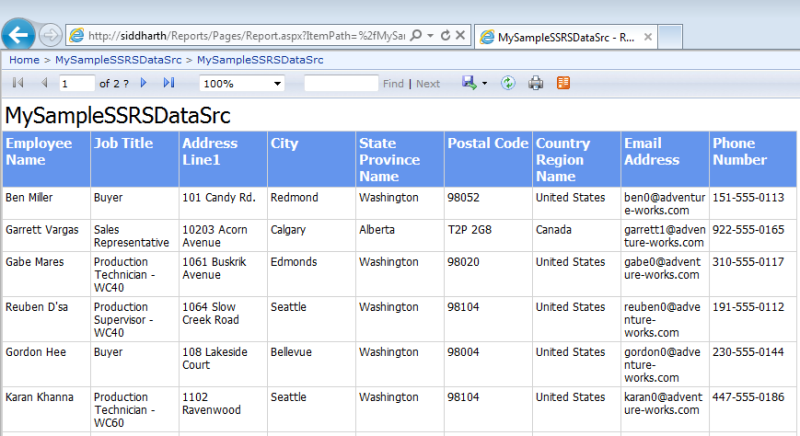Image resolution: width=800 pixels, height=436 pixels.
Task: Click the browser forward button
Action: click(49, 36)
